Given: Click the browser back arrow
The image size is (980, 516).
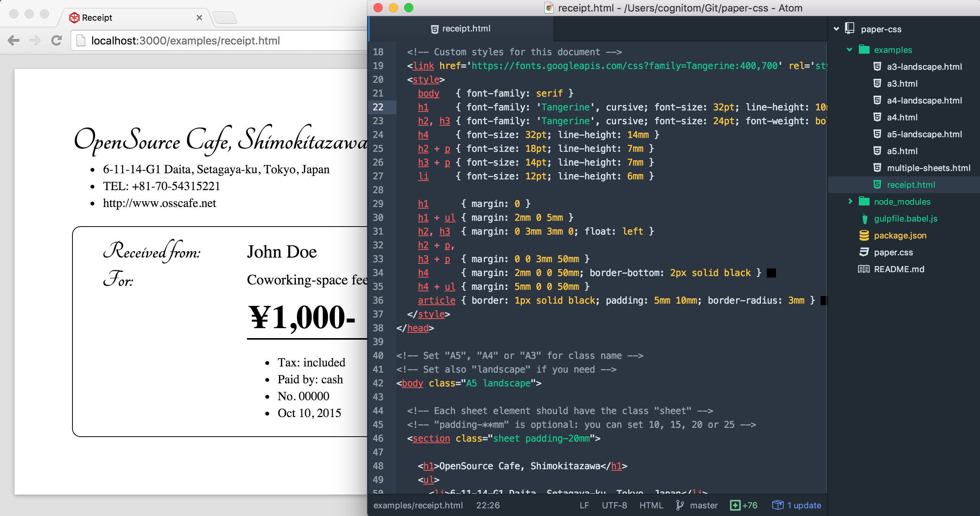Looking at the screenshot, I should click(x=14, y=40).
